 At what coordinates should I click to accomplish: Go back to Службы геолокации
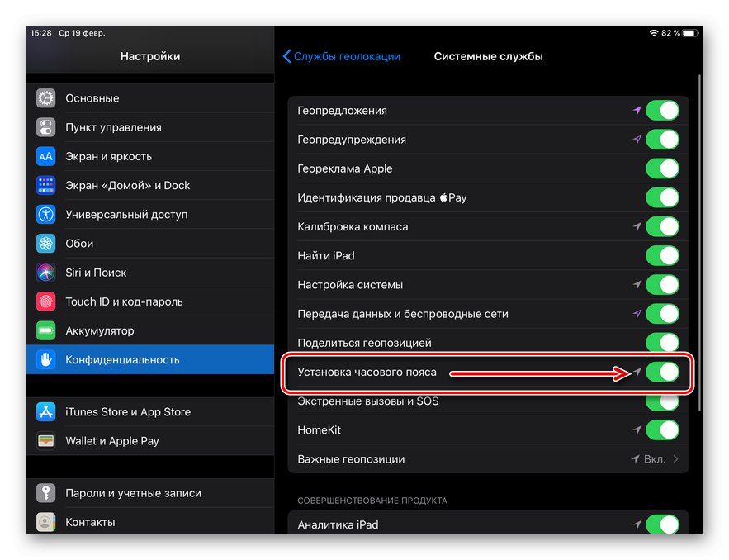pyautogui.click(x=342, y=56)
